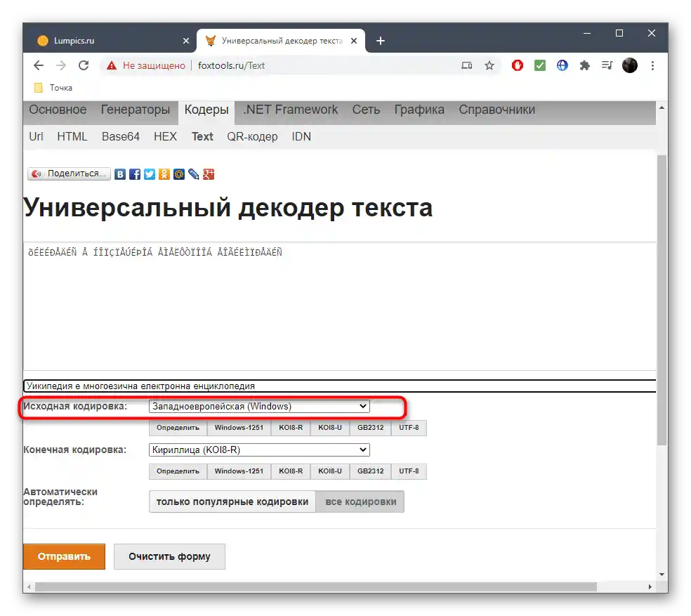
Task: Set target encoding to KOI8-U button
Action: [330, 471]
